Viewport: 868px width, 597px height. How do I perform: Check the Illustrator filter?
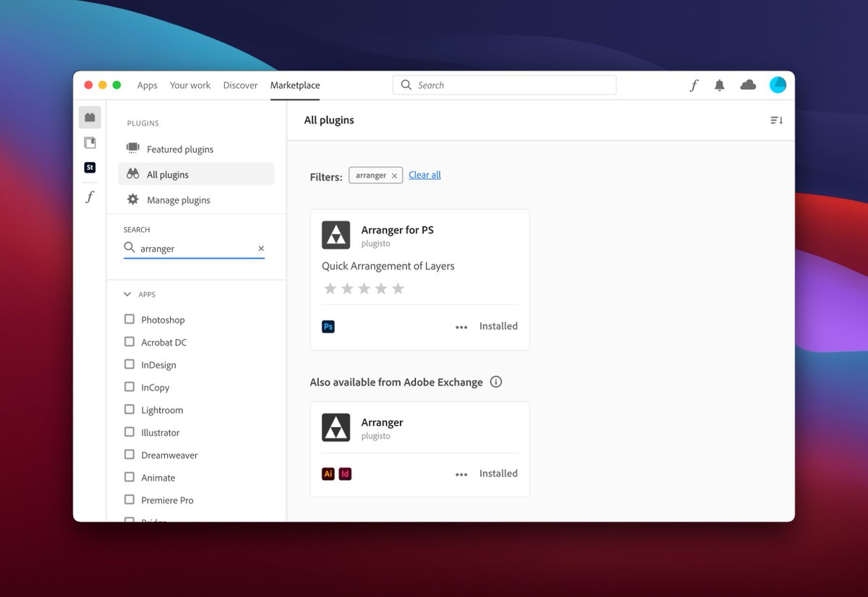(129, 431)
